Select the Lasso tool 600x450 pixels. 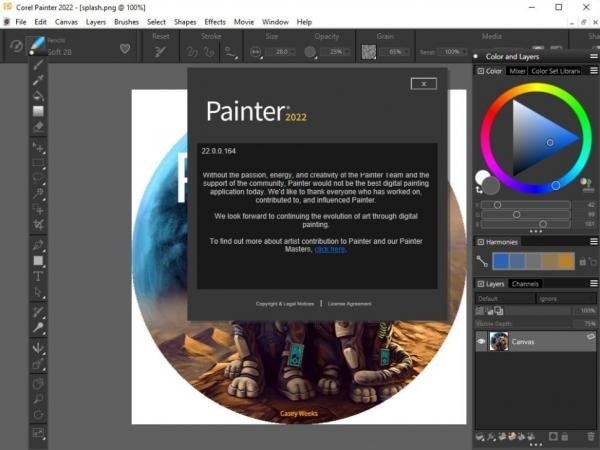pos(38,178)
